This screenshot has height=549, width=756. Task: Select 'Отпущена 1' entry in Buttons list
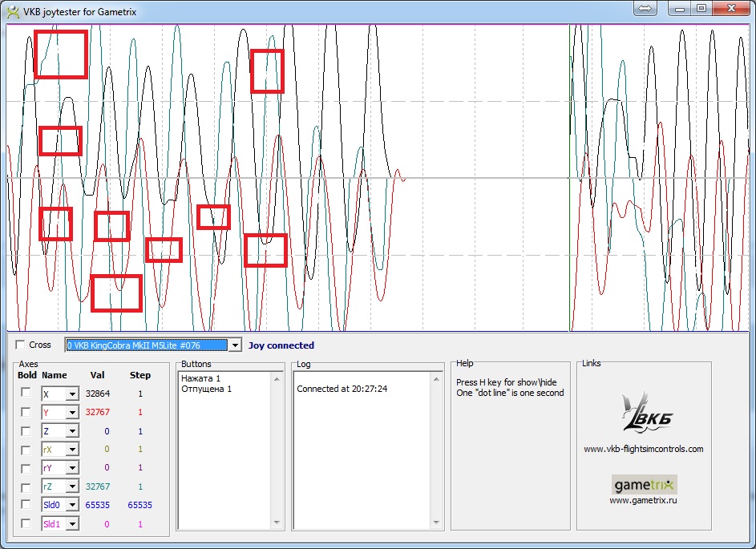206,389
